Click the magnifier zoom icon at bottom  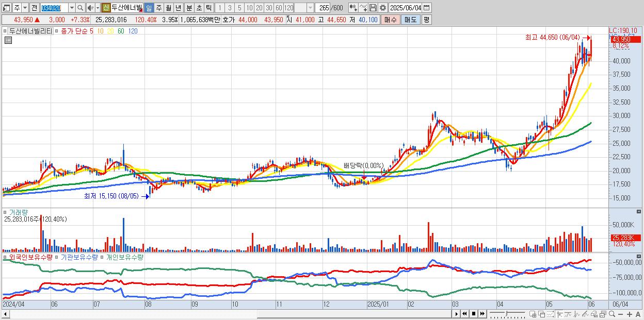[x=611, y=314]
